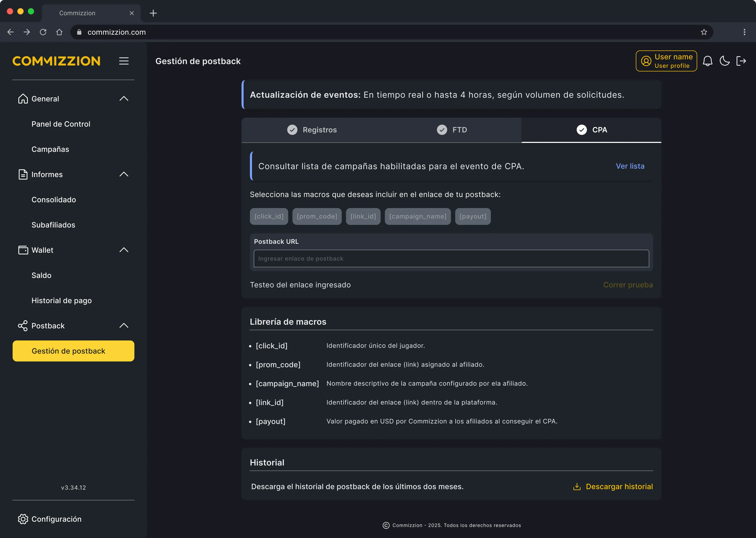Toggle the hamburger sidebar menu
The height and width of the screenshot is (538, 756).
(x=124, y=61)
